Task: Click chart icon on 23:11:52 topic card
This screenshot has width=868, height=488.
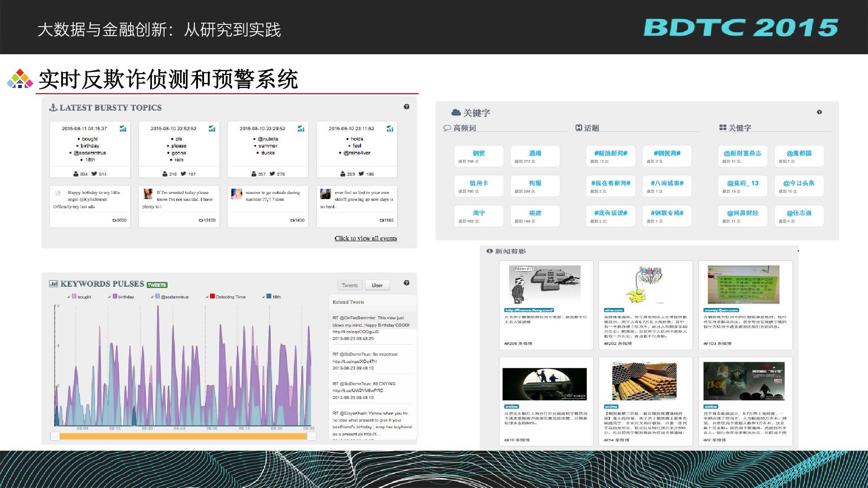Action: tap(390, 128)
